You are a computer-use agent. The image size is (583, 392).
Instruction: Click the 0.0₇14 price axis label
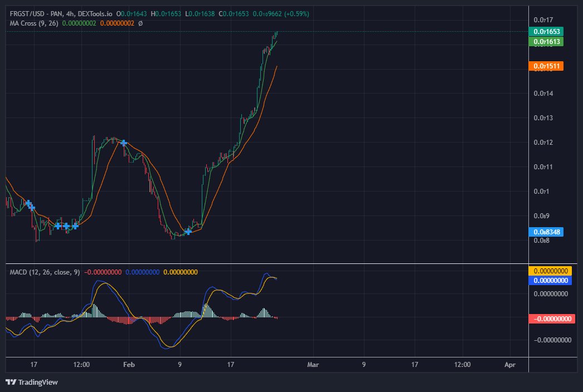(543, 93)
